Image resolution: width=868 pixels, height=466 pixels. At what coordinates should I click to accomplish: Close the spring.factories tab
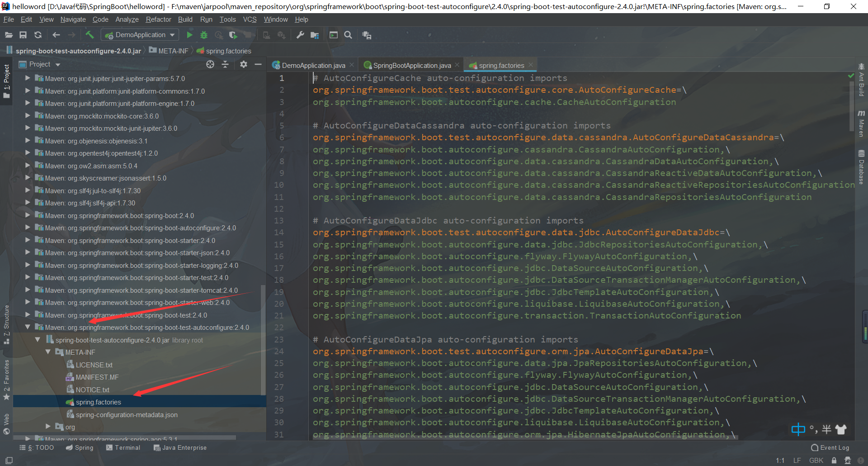531,65
